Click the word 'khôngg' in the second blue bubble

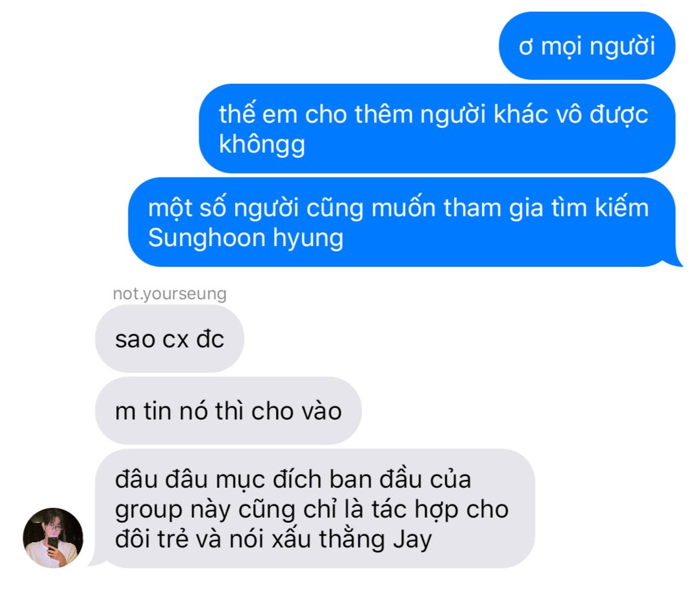pos(262,145)
